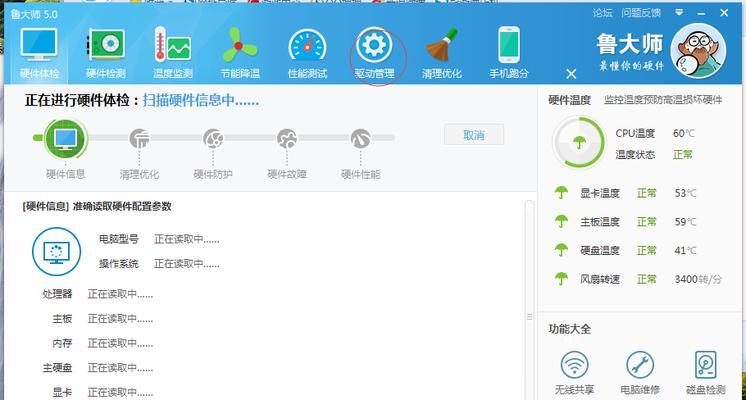The height and width of the screenshot is (400, 746).
Task: Click the 处理器 row label
Action: click(57, 294)
